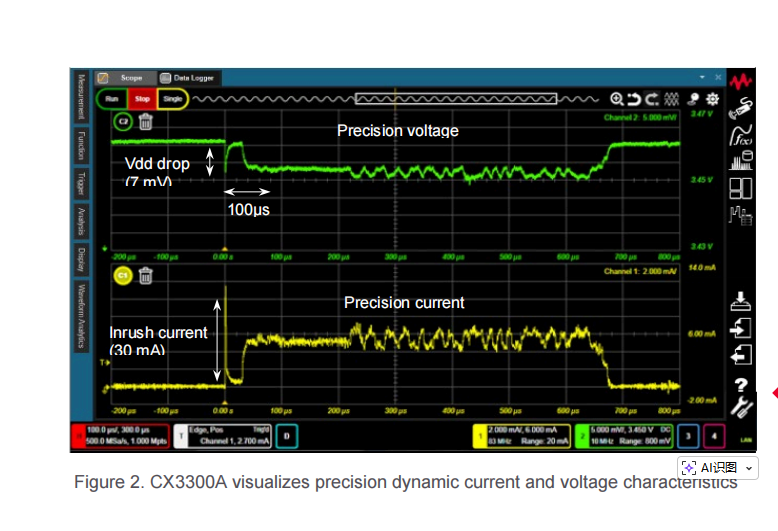Screen dimensions: 778x531
Task: Enable channel 3 in bottom bar
Action: (x=688, y=436)
